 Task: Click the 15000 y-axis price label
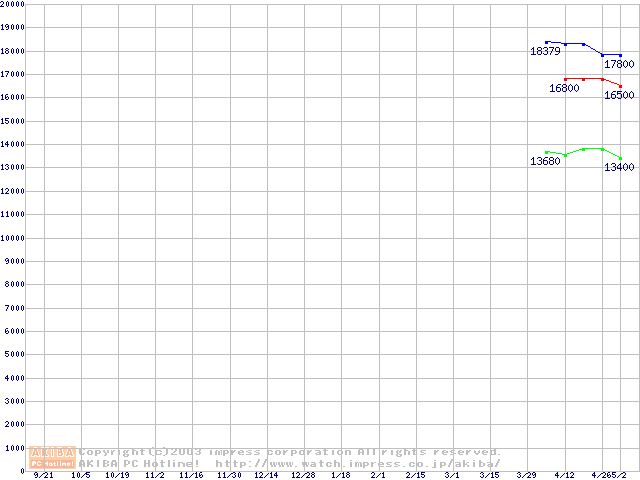tap(13, 121)
